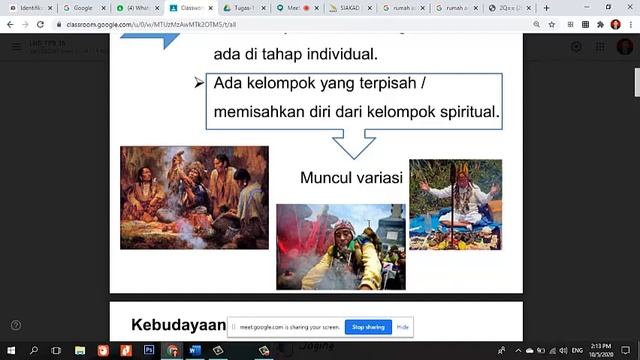Switch to the Tugas-1 Drive tab
This screenshot has width=640, height=360.
243,8
